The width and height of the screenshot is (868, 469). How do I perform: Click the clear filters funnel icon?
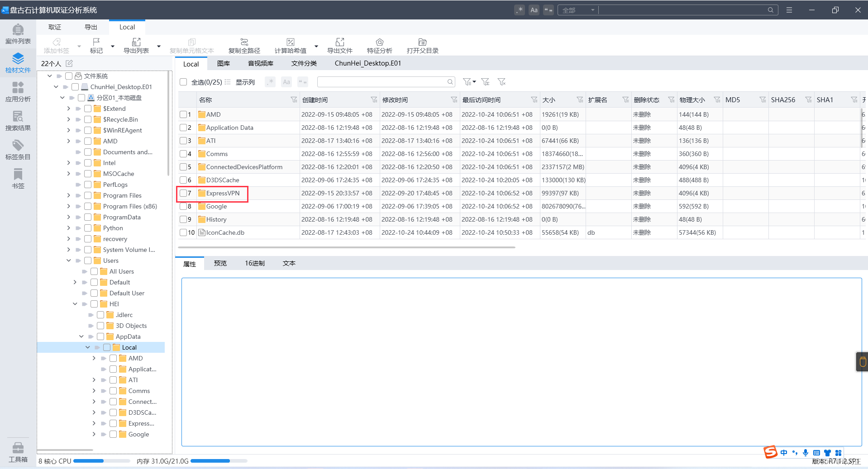(501, 82)
